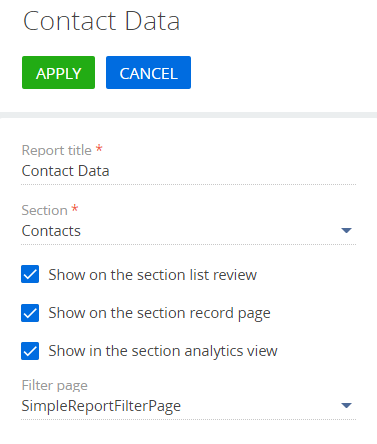Open the Filter page dropdown arrow
Viewport: 377px width, 444px height.
(347, 405)
